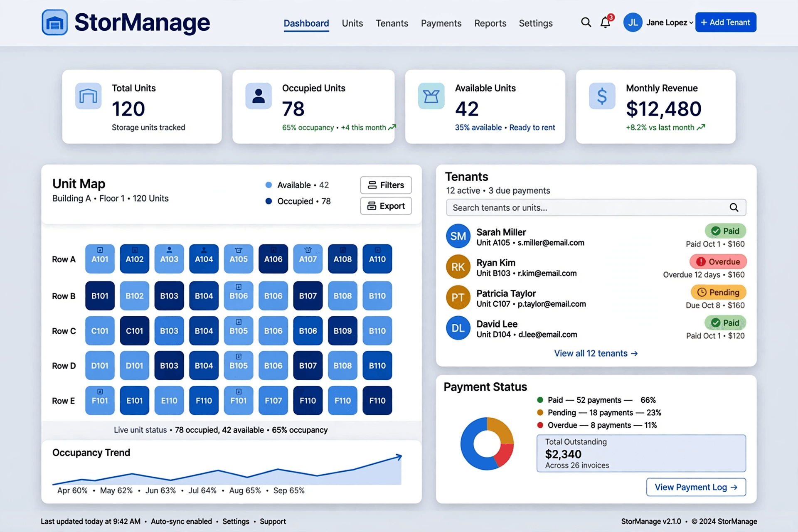Click View Payment Log button

tap(696, 487)
